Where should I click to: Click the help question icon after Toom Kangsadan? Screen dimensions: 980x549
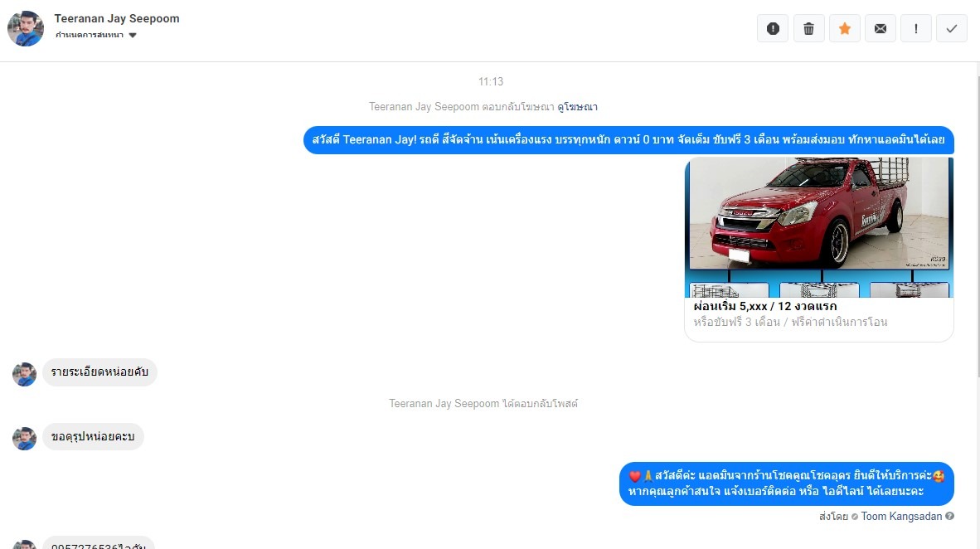click(x=949, y=517)
